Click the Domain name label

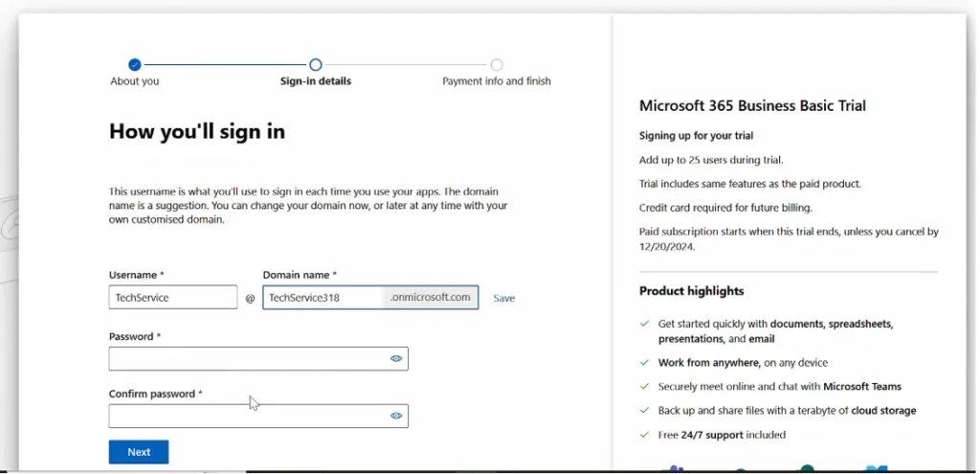click(295, 275)
